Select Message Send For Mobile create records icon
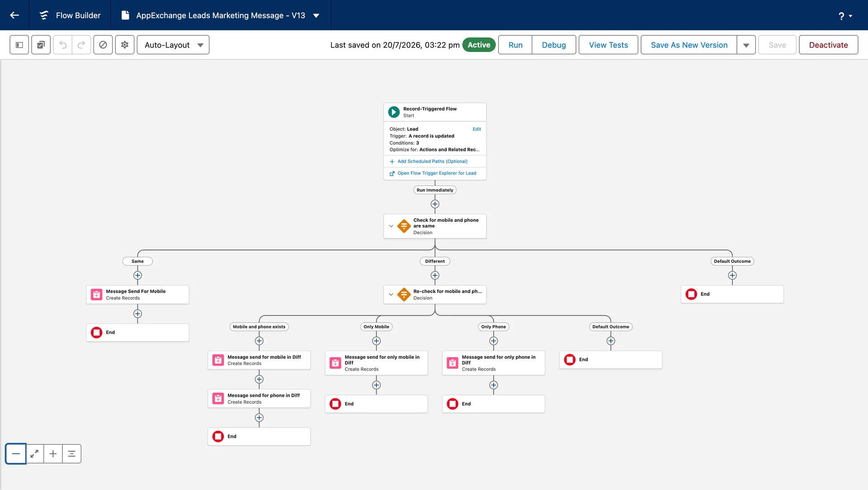The width and height of the screenshot is (868, 490). tap(97, 295)
